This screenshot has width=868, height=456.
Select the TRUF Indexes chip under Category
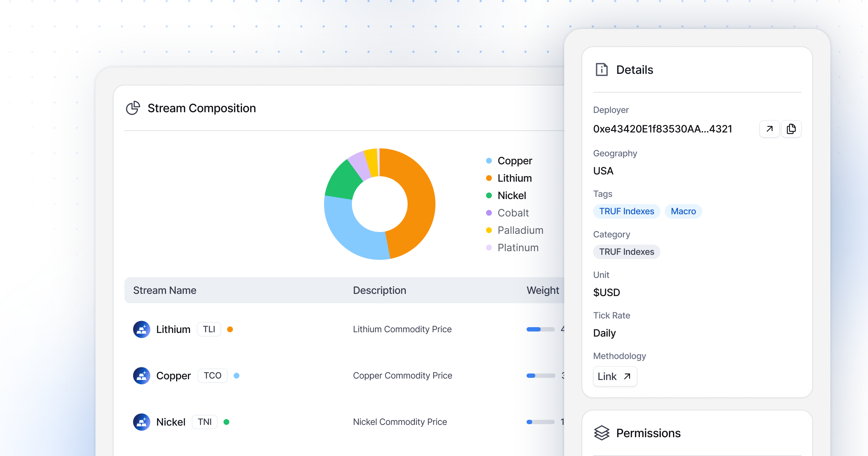(x=626, y=252)
